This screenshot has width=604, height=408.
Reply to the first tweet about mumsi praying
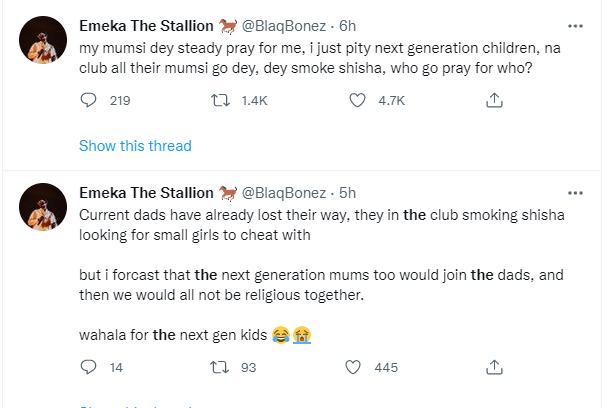[x=88, y=100]
